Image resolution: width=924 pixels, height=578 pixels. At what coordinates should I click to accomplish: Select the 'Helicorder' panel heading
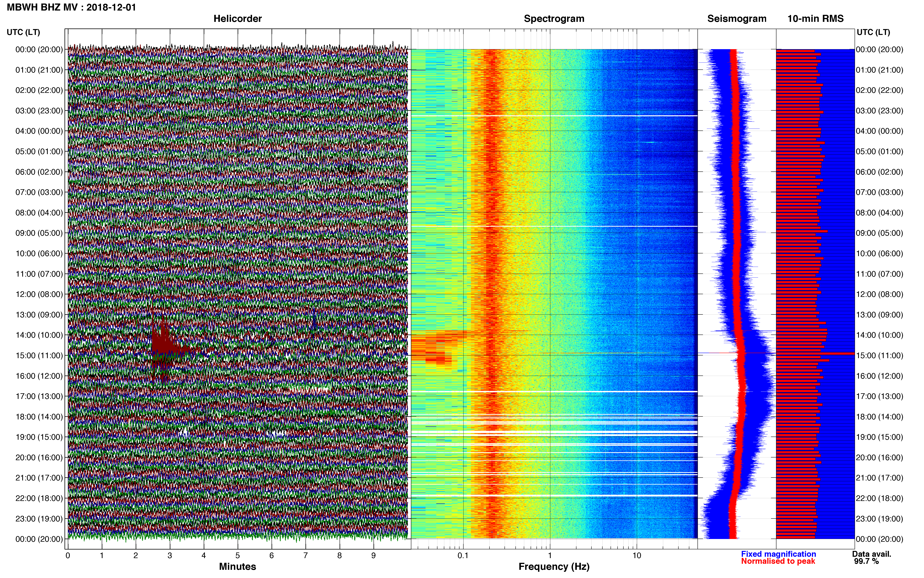point(238,19)
